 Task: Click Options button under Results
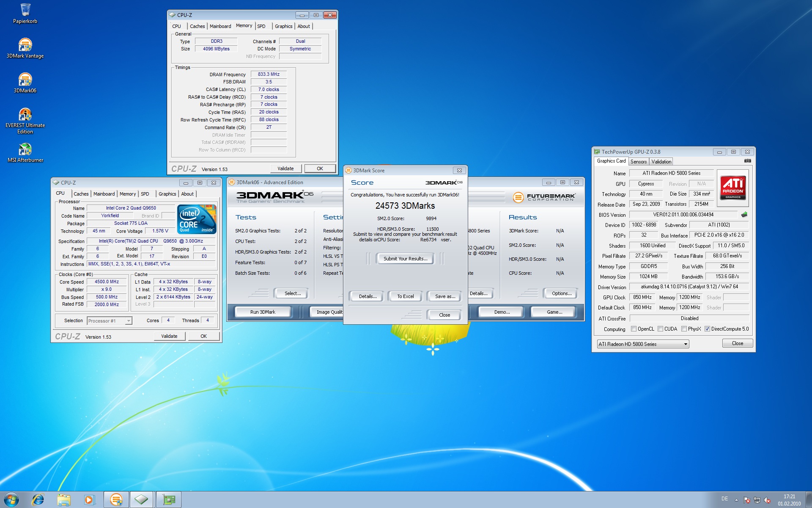tap(561, 293)
